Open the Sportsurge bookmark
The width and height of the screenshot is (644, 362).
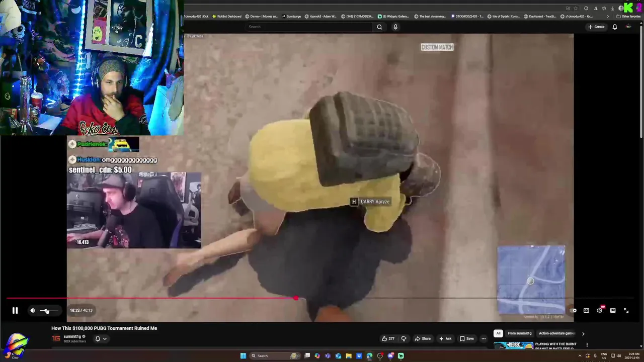click(291, 16)
